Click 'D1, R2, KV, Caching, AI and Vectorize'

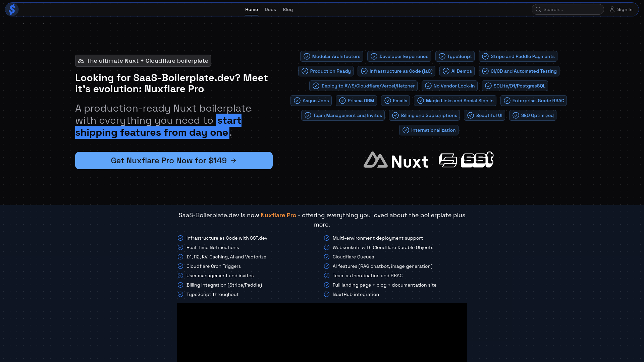pyautogui.click(x=226, y=257)
